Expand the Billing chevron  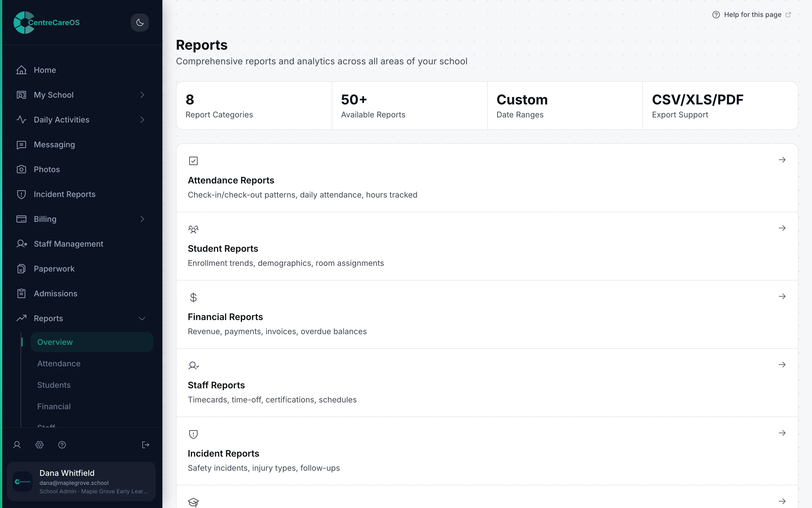(142, 219)
